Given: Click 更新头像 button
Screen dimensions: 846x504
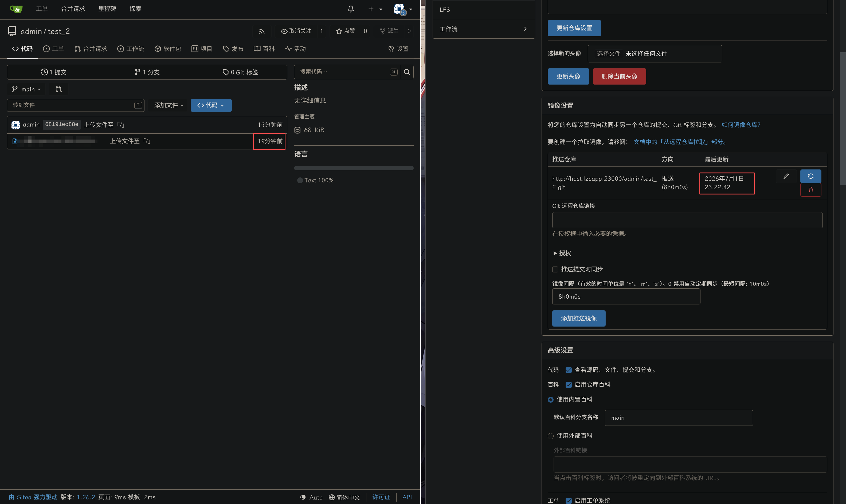Looking at the screenshot, I should click(x=568, y=76).
